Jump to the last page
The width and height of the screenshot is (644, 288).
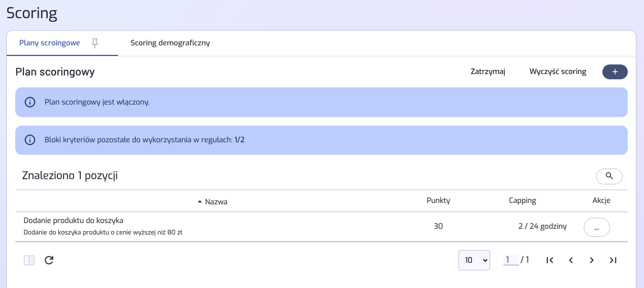[x=613, y=260]
